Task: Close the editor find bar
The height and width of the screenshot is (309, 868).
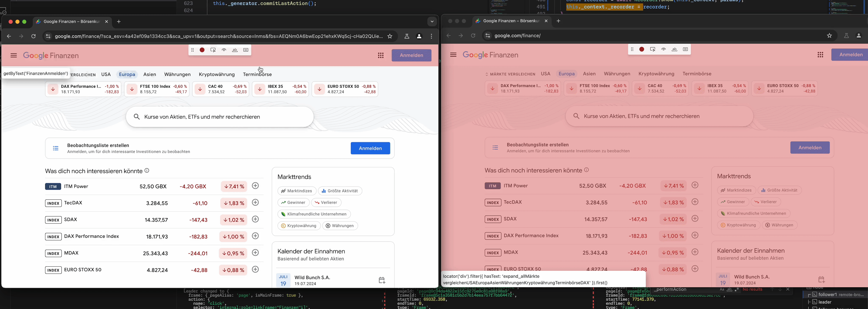Action: pyautogui.click(x=788, y=290)
